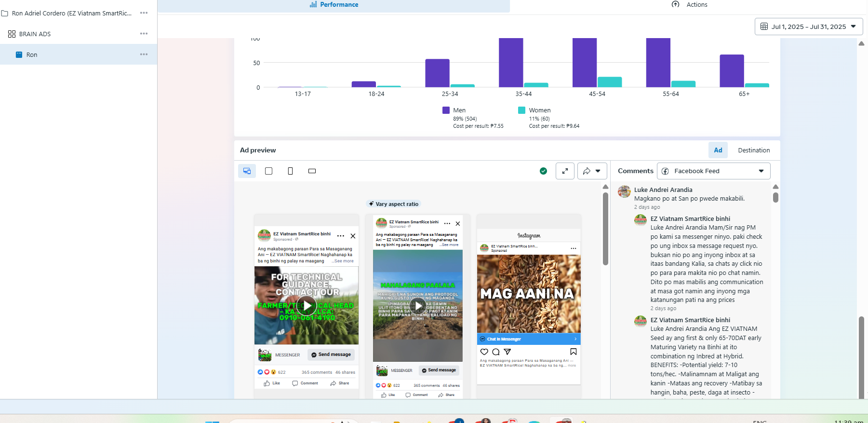Click Chat in Messenger on Instagram preview
868x423 pixels.
(528, 339)
